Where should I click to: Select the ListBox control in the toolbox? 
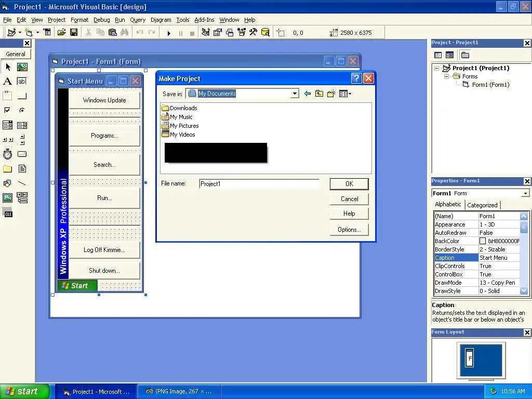pyautogui.click(x=22, y=125)
